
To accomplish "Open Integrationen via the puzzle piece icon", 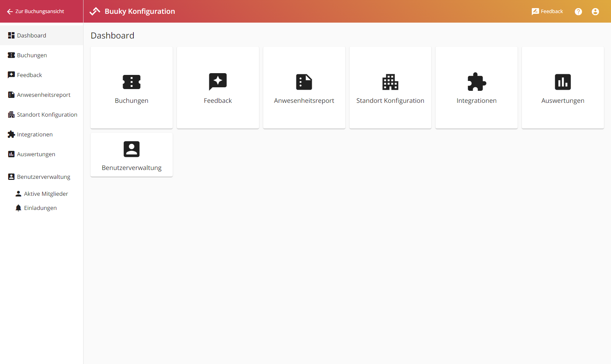I will [x=477, y=82].
